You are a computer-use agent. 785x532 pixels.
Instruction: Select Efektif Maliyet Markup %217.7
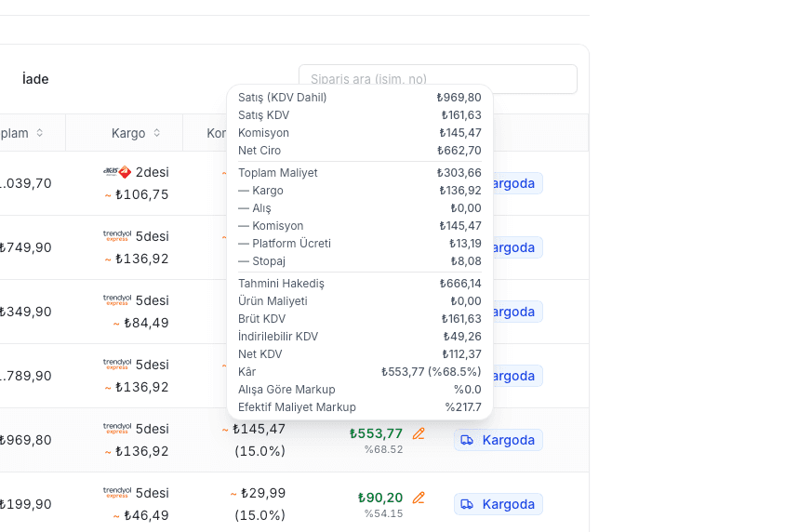point(463,406)
